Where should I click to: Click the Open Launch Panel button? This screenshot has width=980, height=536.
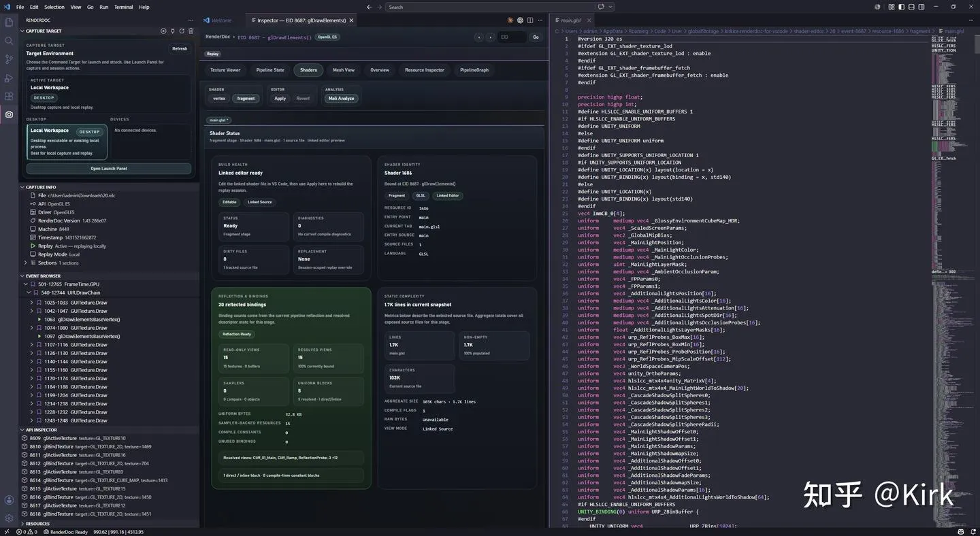tap(109, 169)
